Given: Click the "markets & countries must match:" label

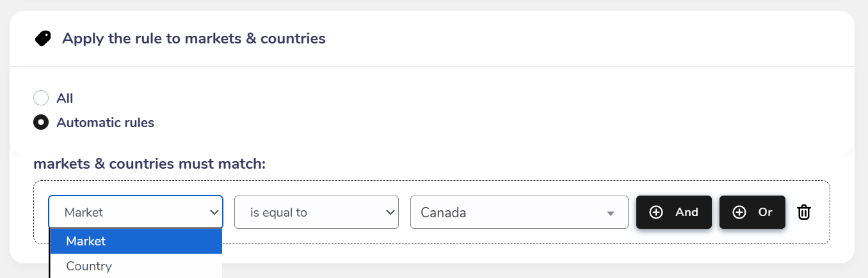Looking at the screenshot, I should pyautogui.click(x=149, y=164).
